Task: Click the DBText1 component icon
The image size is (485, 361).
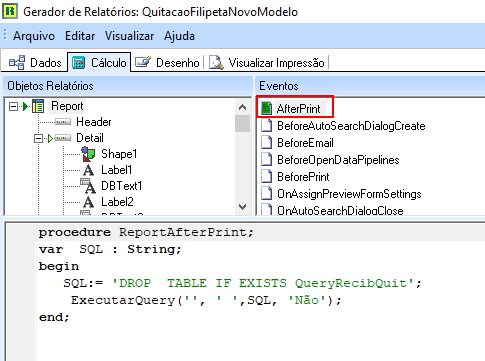Action: pos(88,186)
